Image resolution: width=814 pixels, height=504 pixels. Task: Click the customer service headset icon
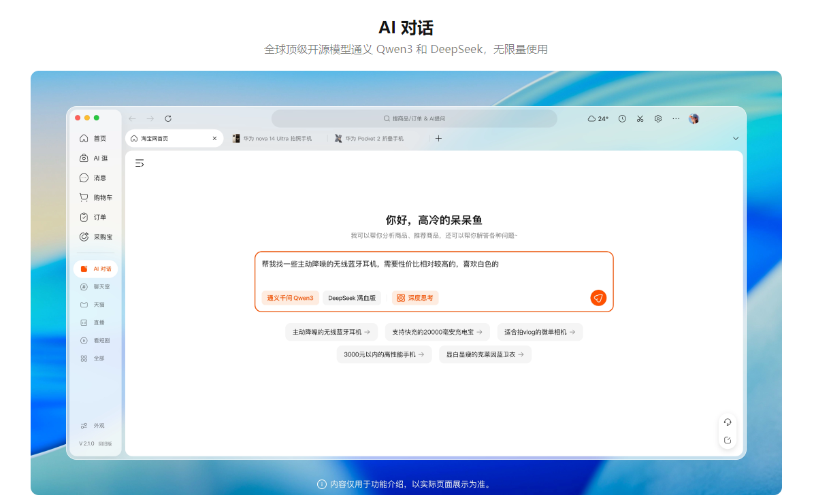pos(728,422)
